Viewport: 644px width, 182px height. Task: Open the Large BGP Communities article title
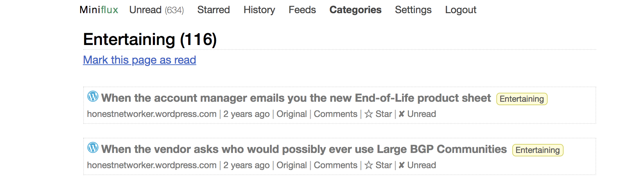point(304,149)
